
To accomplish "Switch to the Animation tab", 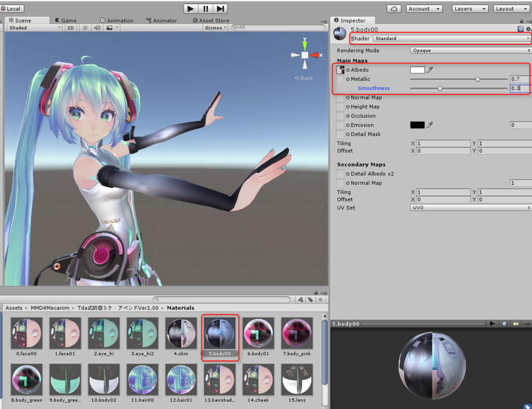I will coord(117,20).
